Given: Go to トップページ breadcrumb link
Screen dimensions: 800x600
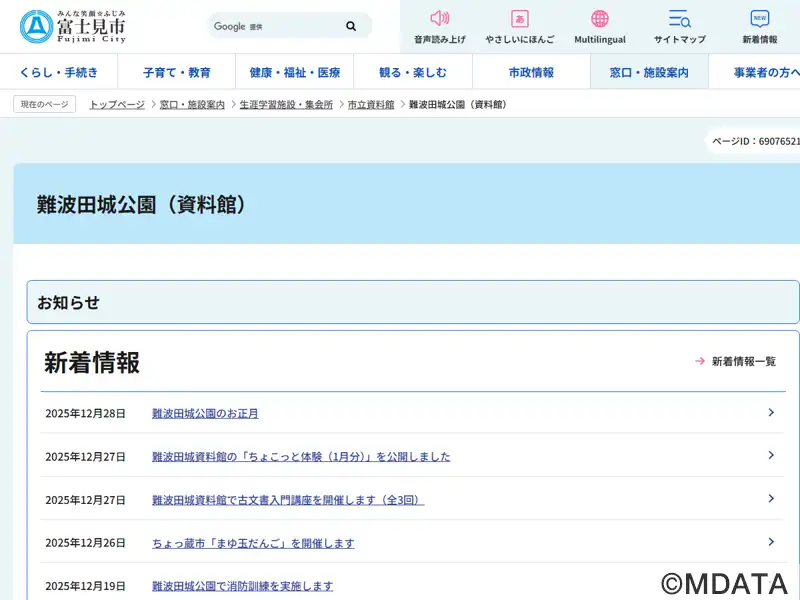Looking at the screenshot, I should [x=117, y=104].
